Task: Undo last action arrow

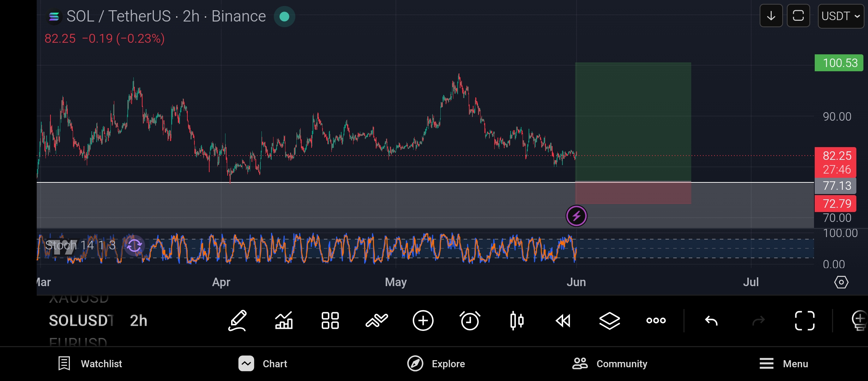Action: pyautogui.click(x=711, y=321)
